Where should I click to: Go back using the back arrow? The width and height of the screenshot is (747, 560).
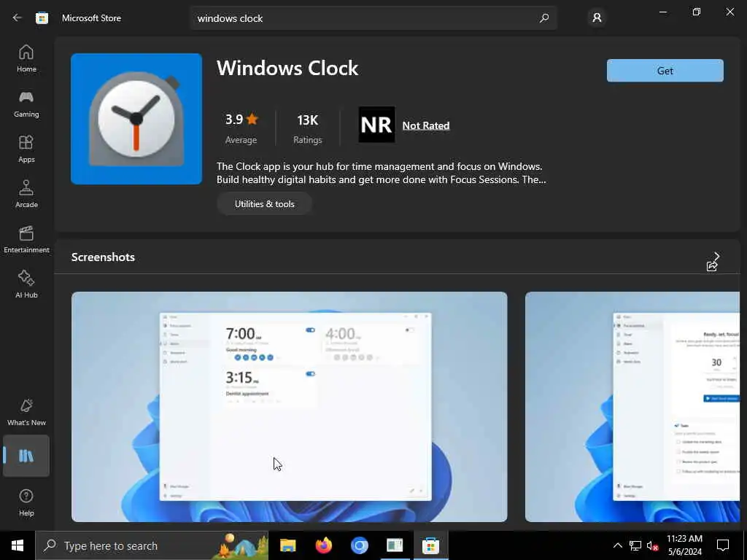tap(18, 17)
